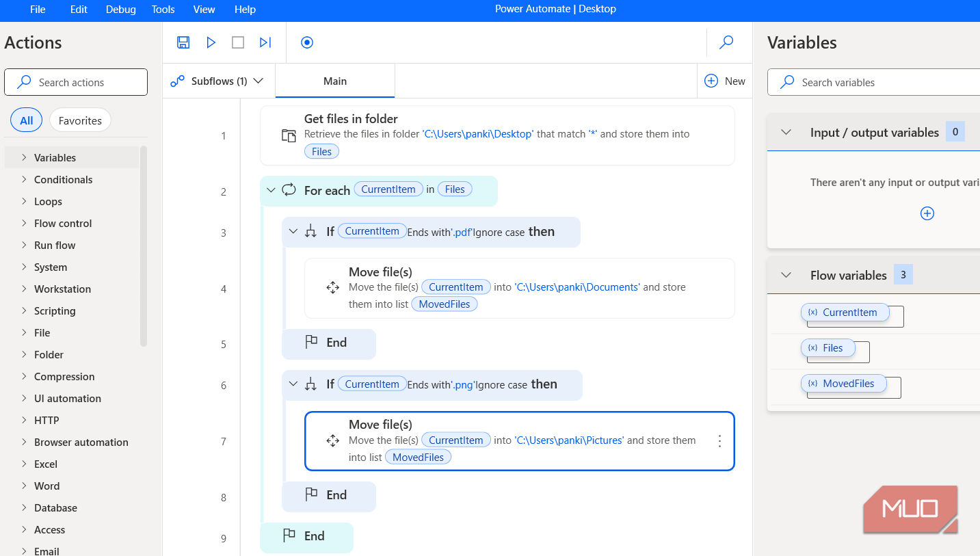The height and width of the screenshot is (556, 980).
Task: Click the Subflows icon
Action: pyautogui.click(x=178, y=81)
